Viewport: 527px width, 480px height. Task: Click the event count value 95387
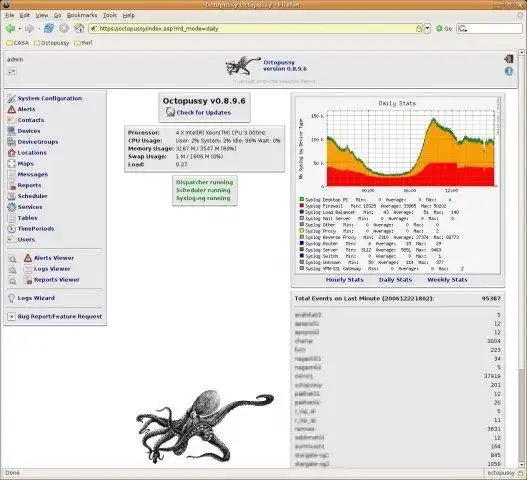[x=491, y=298]
